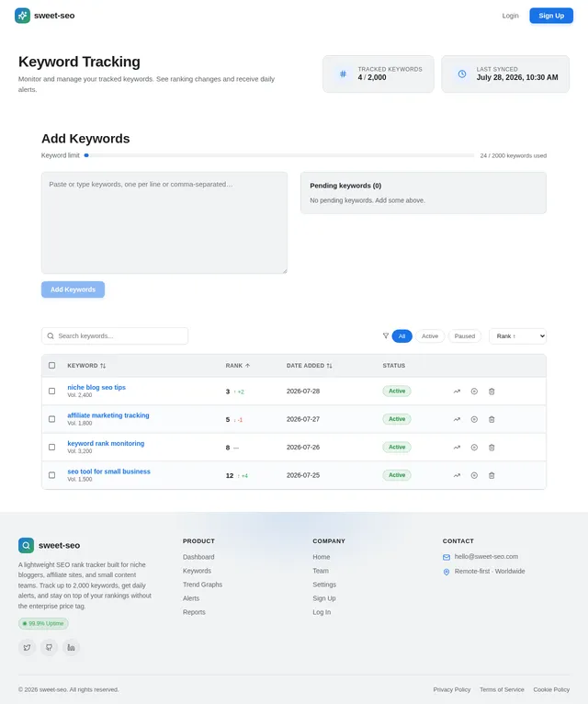The height and width of the screenshot is (704, 588).
Task: Click the keywords textarea to paste keywords
Action: [164, 222]
